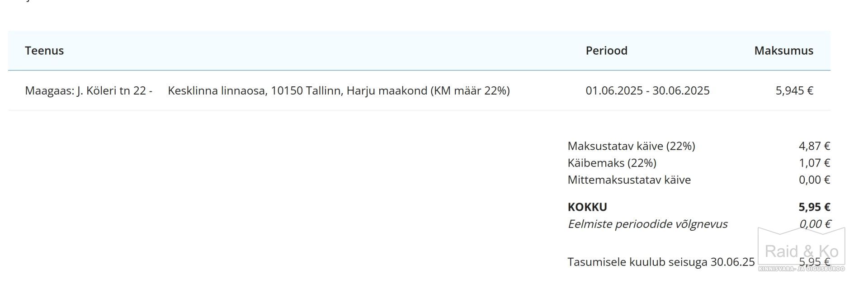Image resolution: width=868 pixels, height=294 pixels.
Task: Click the Kesklinna linnaosa address text
Action: pos(339,90)
